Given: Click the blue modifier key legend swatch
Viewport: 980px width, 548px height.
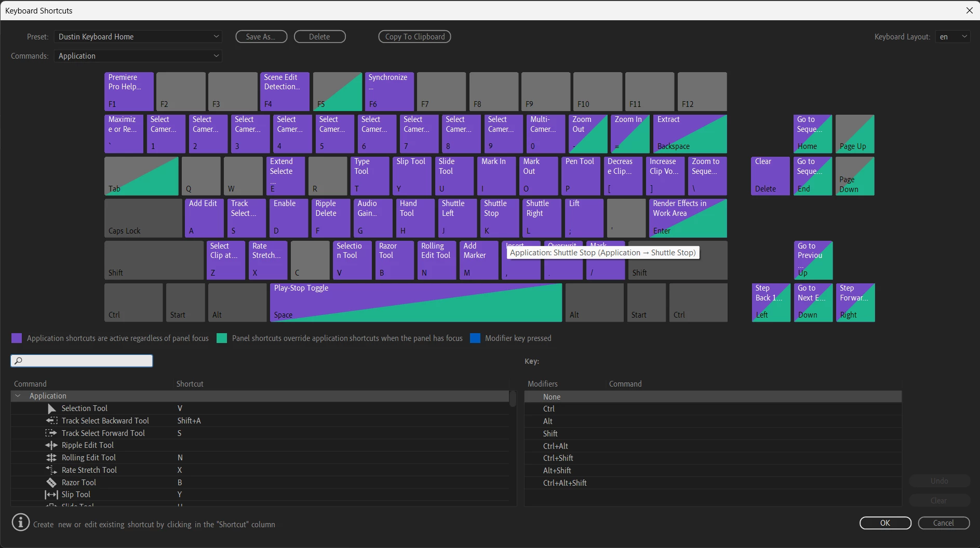Looking at the screenshot, I should click(475, 338).
